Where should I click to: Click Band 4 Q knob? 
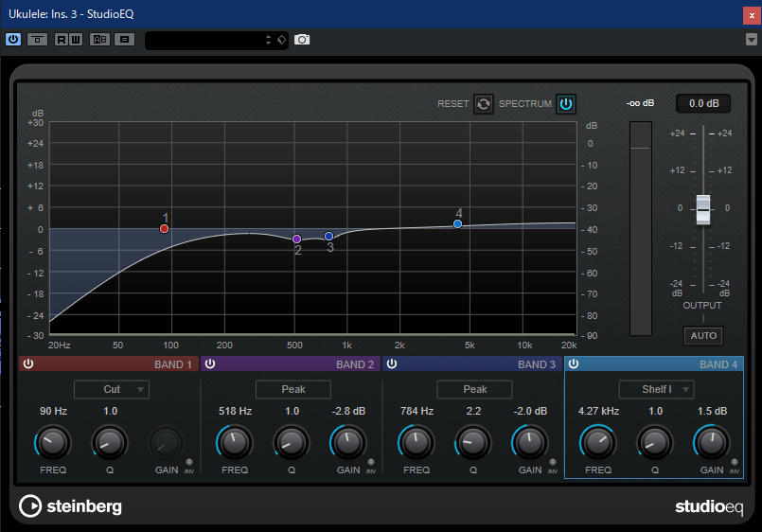[655, 443]
